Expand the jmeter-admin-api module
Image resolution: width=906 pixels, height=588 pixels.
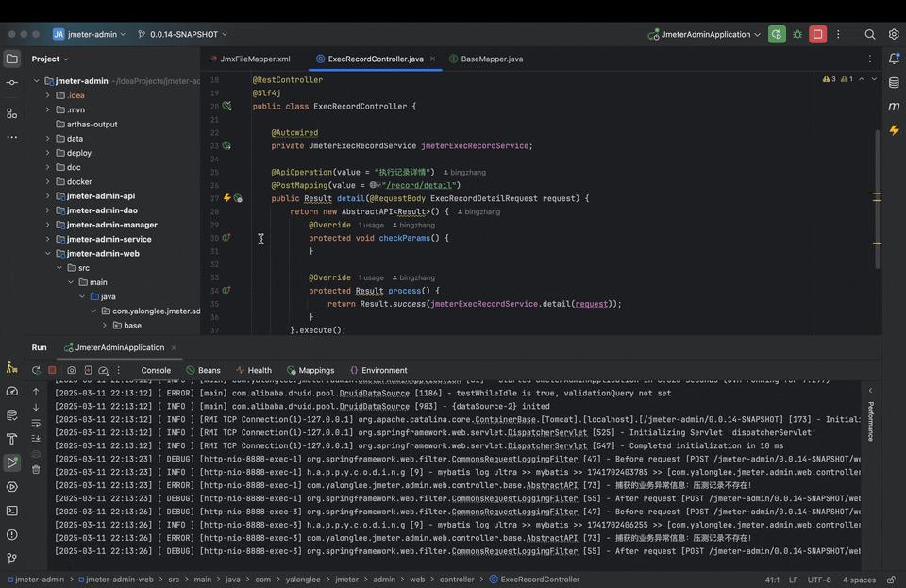pyautogui.click(x=47, y=196)
